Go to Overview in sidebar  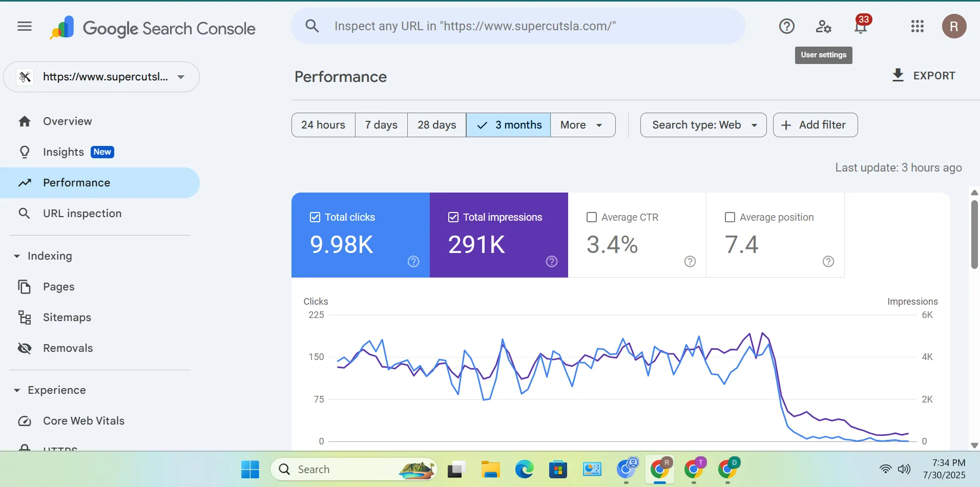tap(100, 121)
